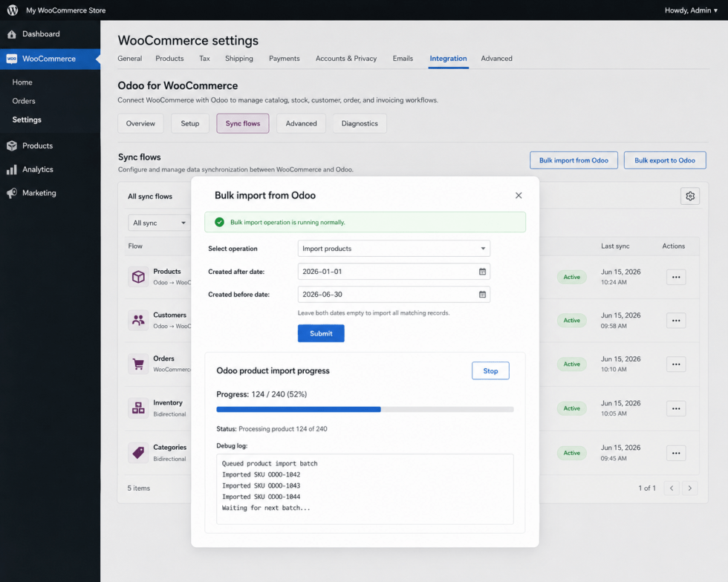
Task: Switch to the Accounts & Privacy tab
Action: [346, 59]
